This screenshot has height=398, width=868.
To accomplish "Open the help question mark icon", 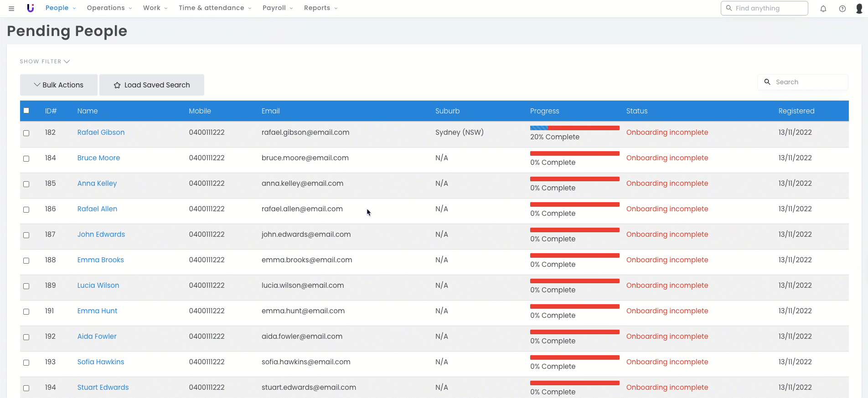I will [842, 9].
